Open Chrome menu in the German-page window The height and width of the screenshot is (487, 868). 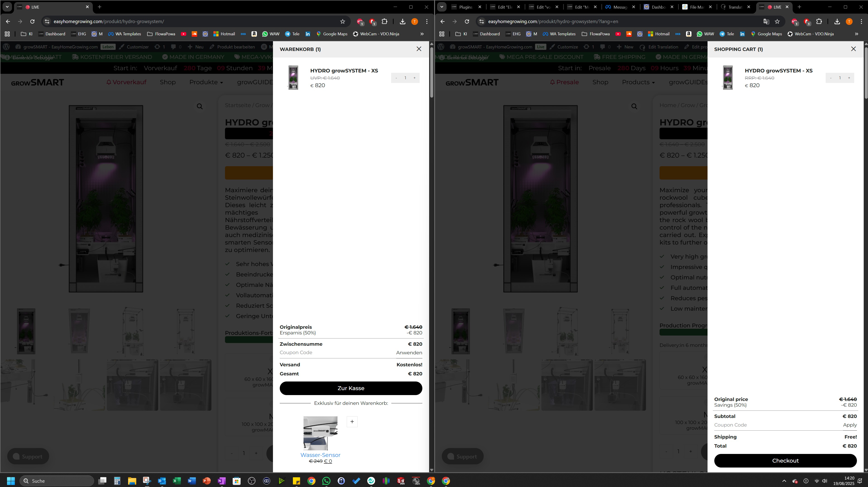tap(427, 22)
